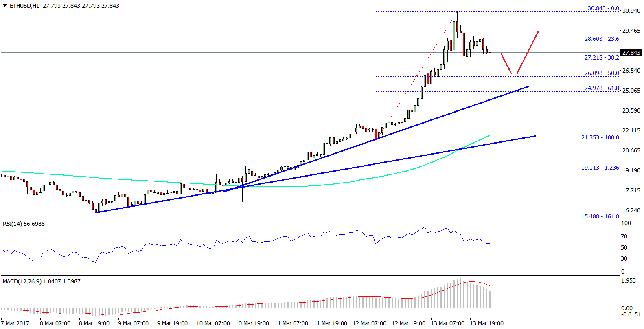The image size is (644, 329).
Task: Click the 24.978 - 61.8 Fibonacci label
Action: [601, 88]
